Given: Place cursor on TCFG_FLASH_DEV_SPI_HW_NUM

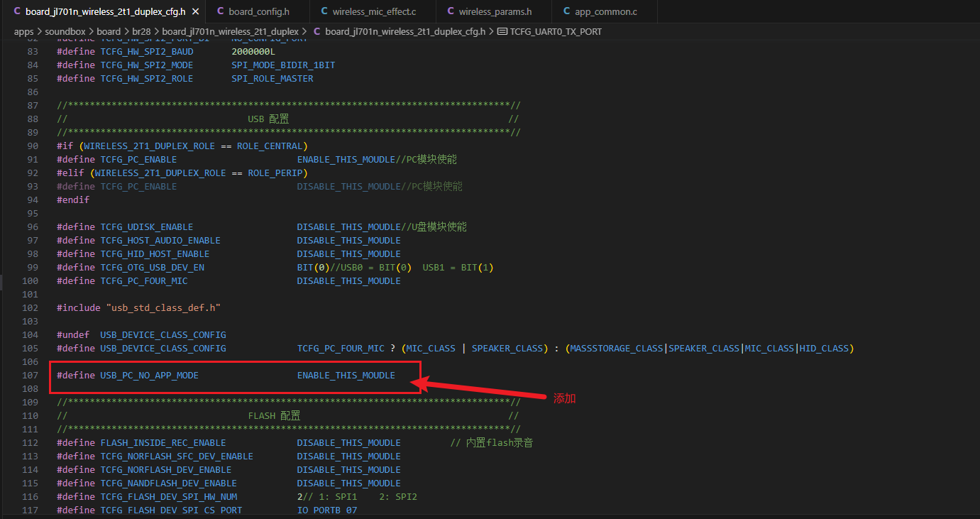Looking at the screenshot, I should tap(168, 496).
